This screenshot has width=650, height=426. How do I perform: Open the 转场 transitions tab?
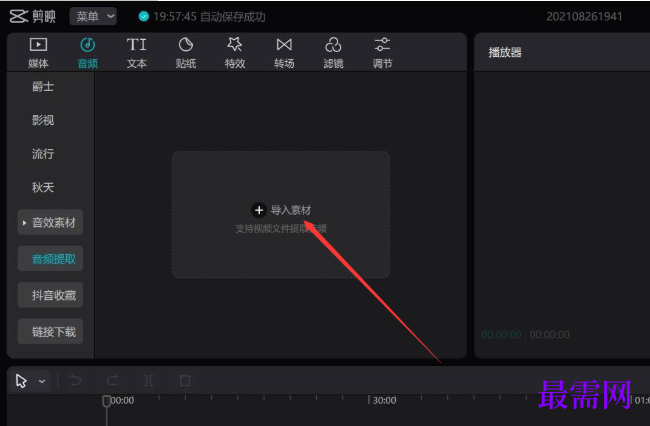[x=284, y=53]
